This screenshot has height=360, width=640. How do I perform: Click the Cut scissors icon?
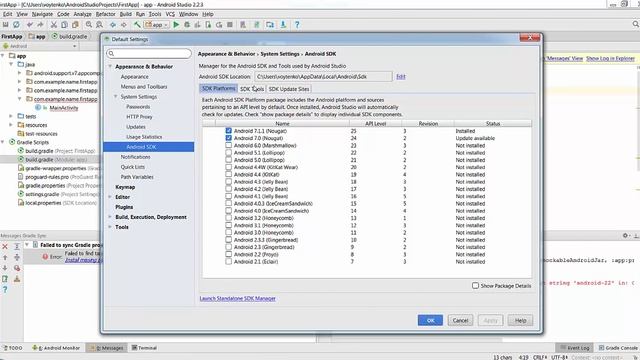(x=53, y=25)
